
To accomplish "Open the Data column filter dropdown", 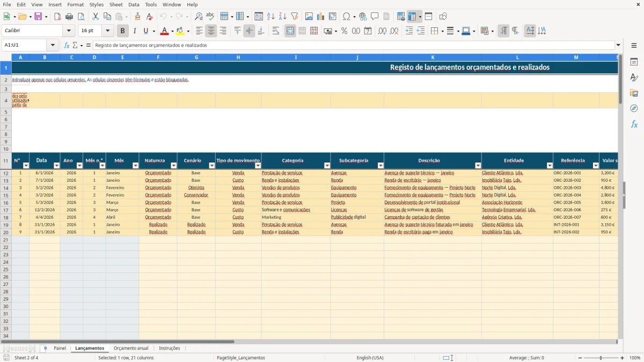I will pos(56,166).
